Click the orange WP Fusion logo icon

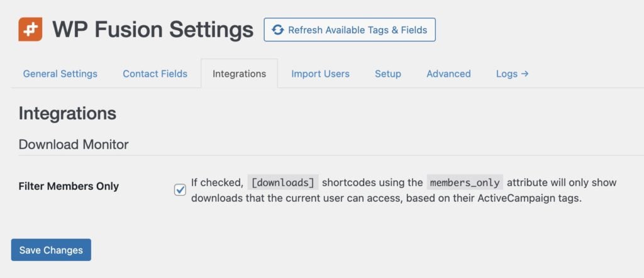point(30,29)
